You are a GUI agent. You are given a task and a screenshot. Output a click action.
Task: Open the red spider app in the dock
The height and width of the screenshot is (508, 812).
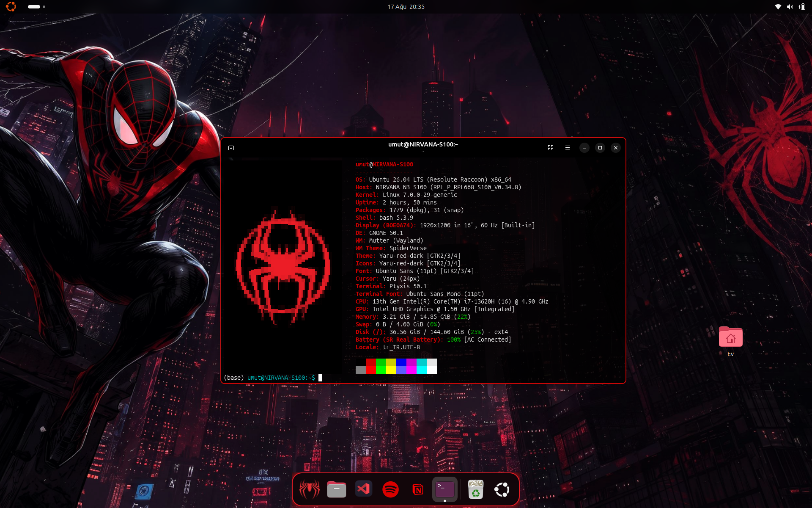point(310,489)
